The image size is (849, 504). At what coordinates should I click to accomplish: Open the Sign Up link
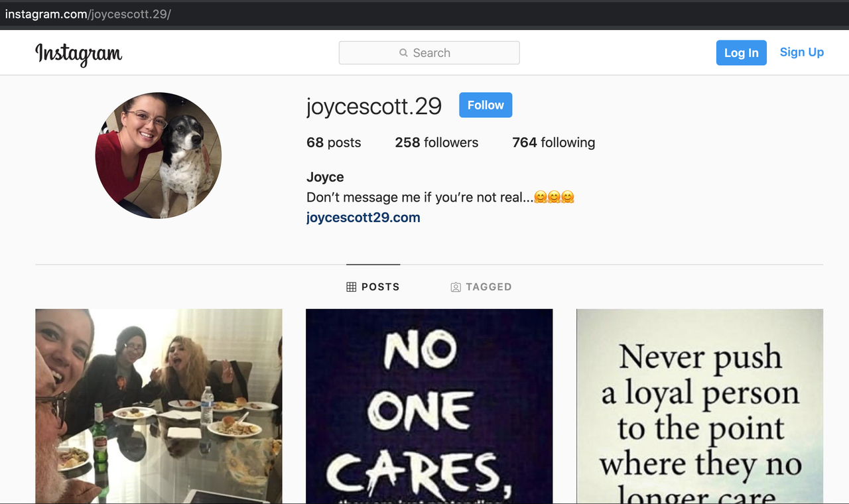click(801, 52)
